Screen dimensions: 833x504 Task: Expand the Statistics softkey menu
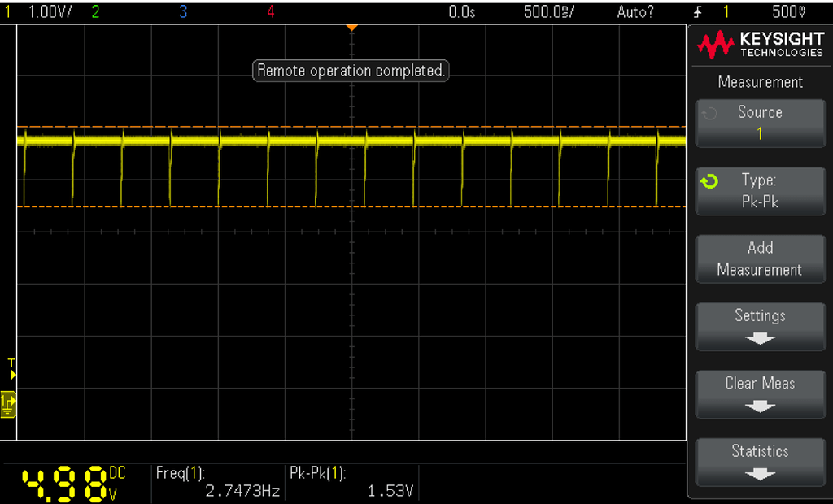coord(760,461)
